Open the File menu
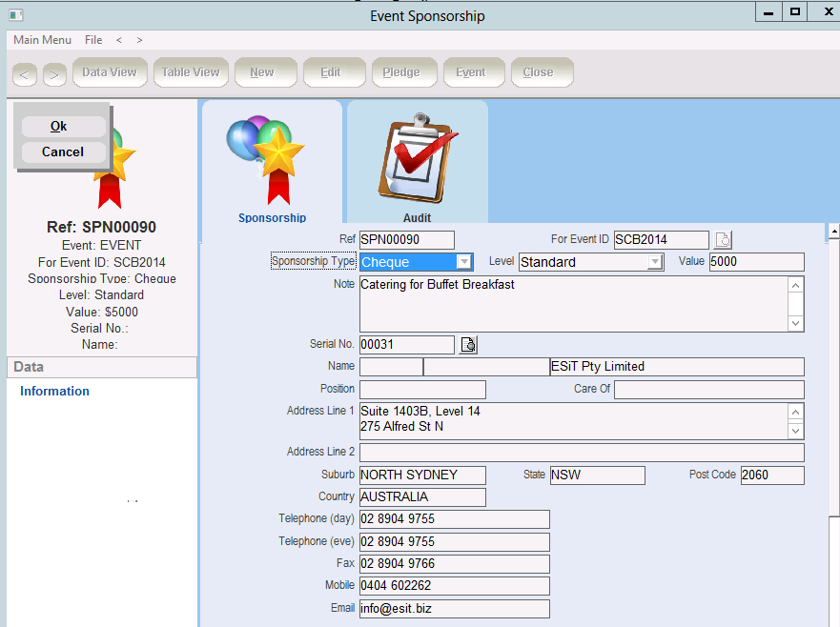 pyautogui.click(x=93, y=40)
